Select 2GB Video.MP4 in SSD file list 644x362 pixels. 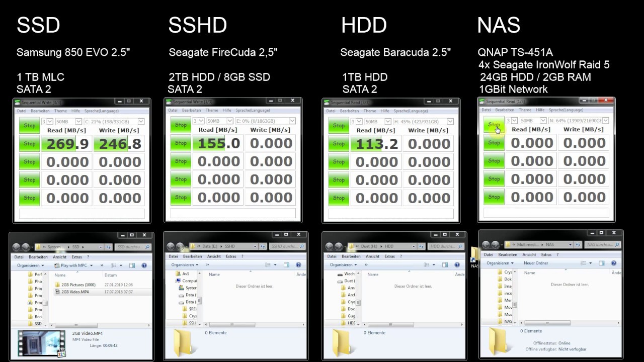75,292
